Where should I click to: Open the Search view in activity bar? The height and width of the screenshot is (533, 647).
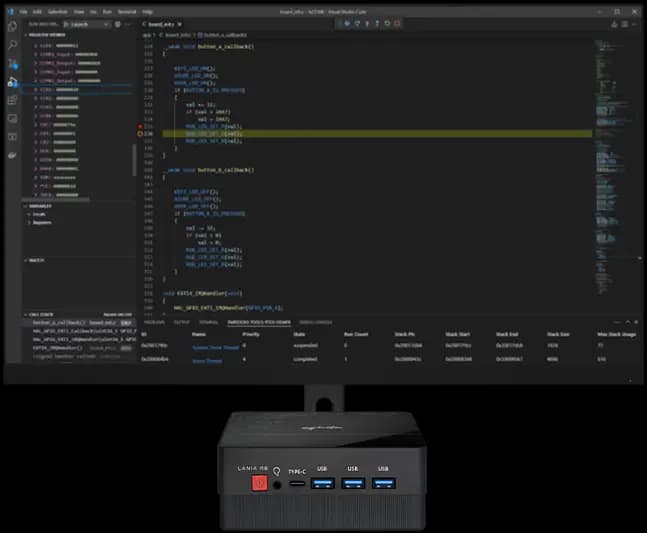coord(12,45)
